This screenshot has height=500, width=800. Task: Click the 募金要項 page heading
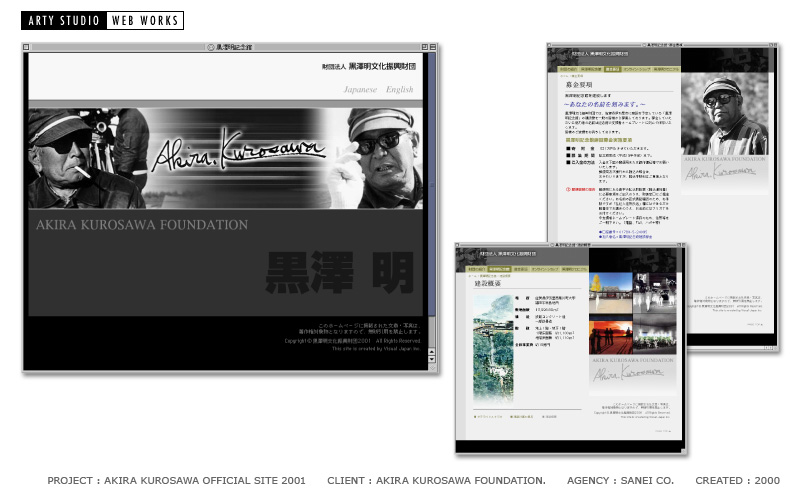click(579, 85)
